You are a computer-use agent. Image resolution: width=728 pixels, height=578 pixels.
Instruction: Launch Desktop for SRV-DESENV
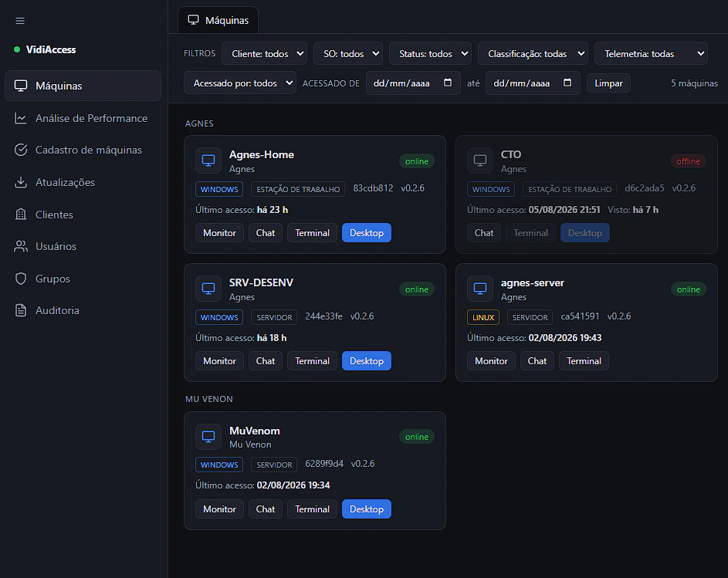[367, 361]
